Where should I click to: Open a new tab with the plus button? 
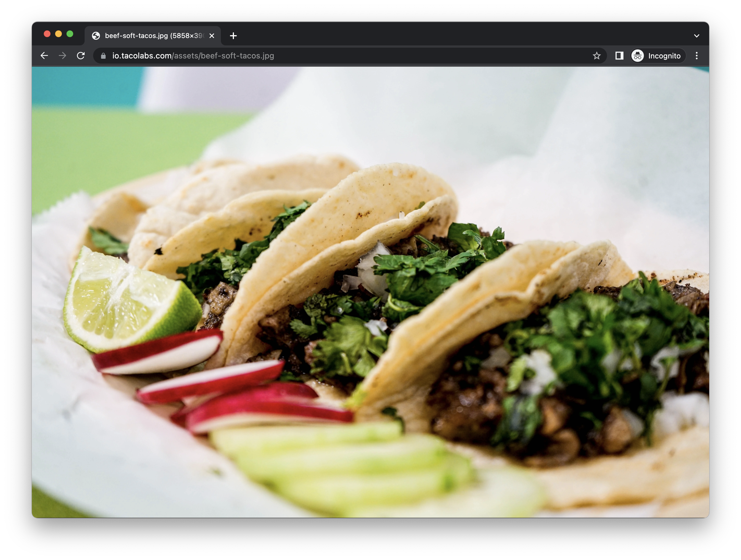tap(233, 35)
